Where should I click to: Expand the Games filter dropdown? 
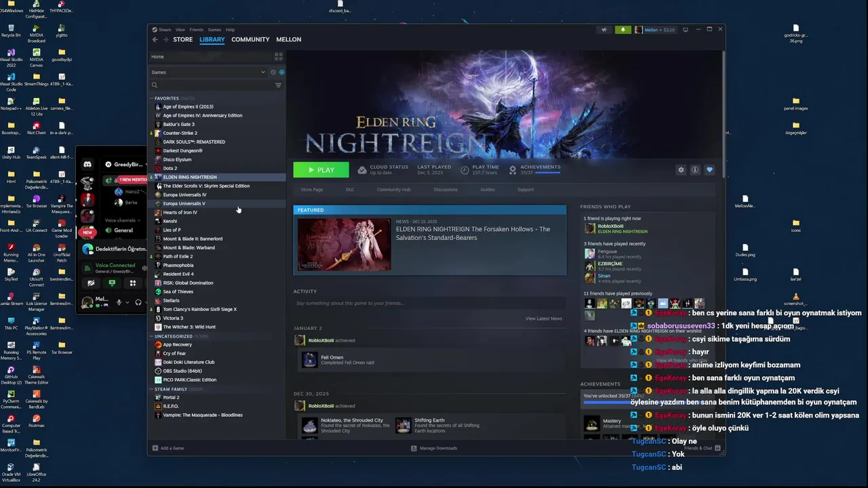click(208, 72)
